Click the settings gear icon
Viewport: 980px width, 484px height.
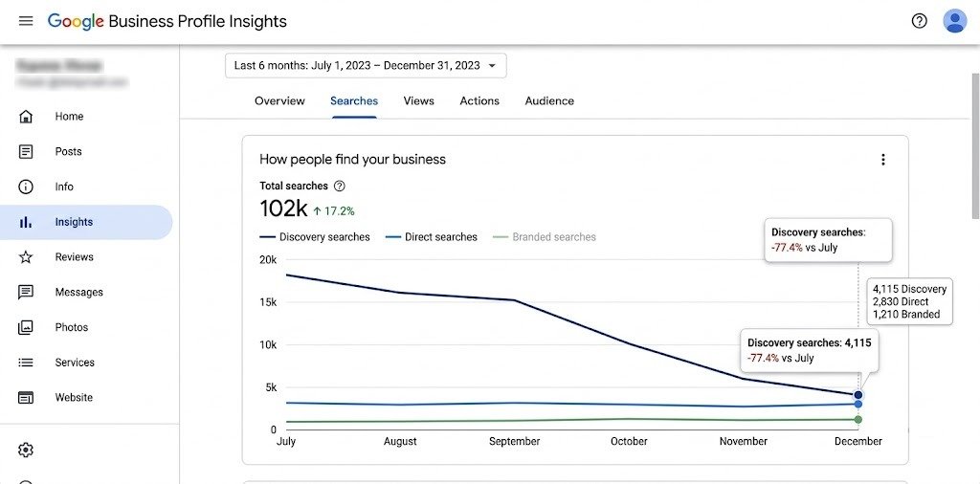click(26, 450)
